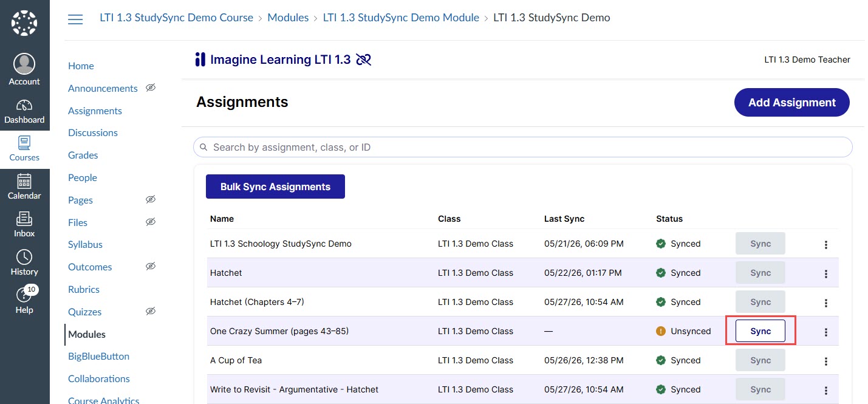This screenshot has height=404, width=868.
Task: Click the '05/22/26, 01:17 PM' sync time
Action: click(583, 273)
